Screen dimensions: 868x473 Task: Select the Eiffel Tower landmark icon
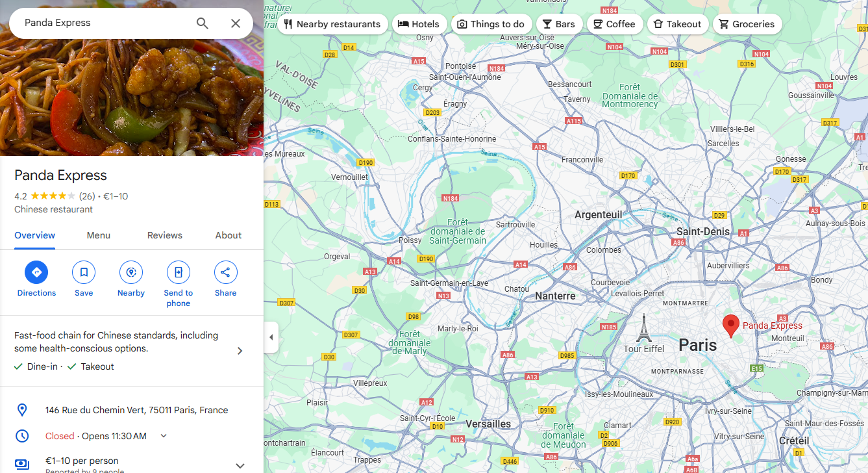(x=643, y=328)
